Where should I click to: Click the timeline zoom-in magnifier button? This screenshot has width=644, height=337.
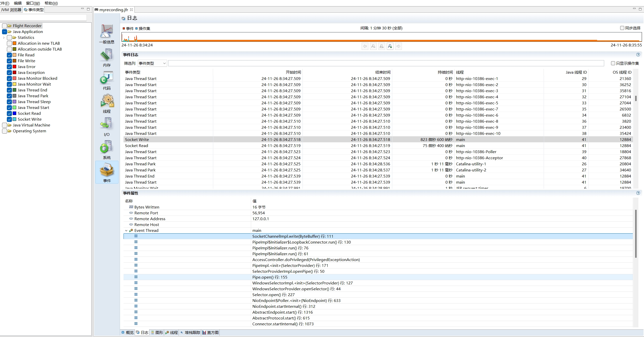pos(390,46)
